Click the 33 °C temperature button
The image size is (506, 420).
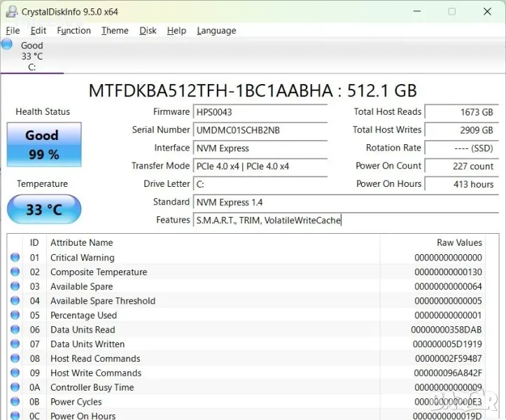click(x=44, y=209)
